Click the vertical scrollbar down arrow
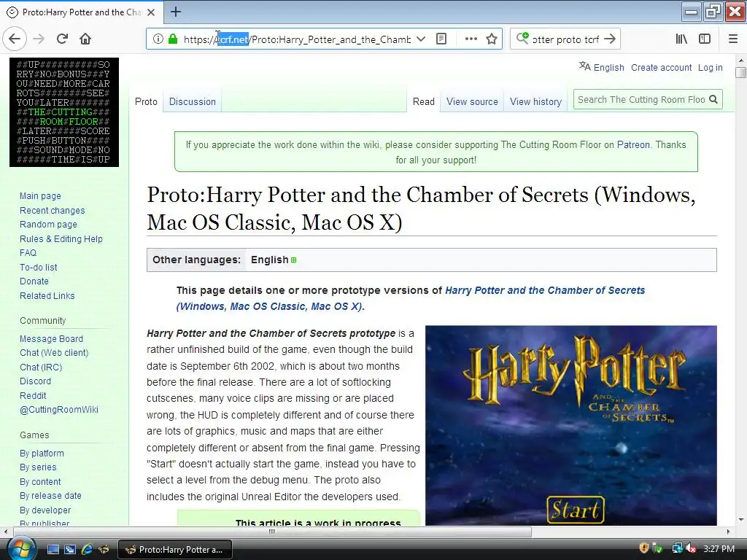This screenshot has height=560, width=747. (x=740, y=520)
